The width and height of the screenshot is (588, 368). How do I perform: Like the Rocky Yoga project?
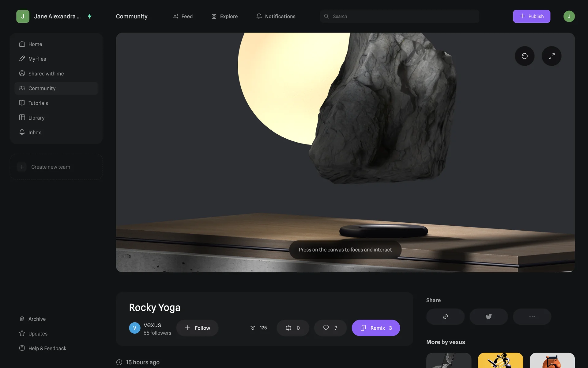(330, 328)
